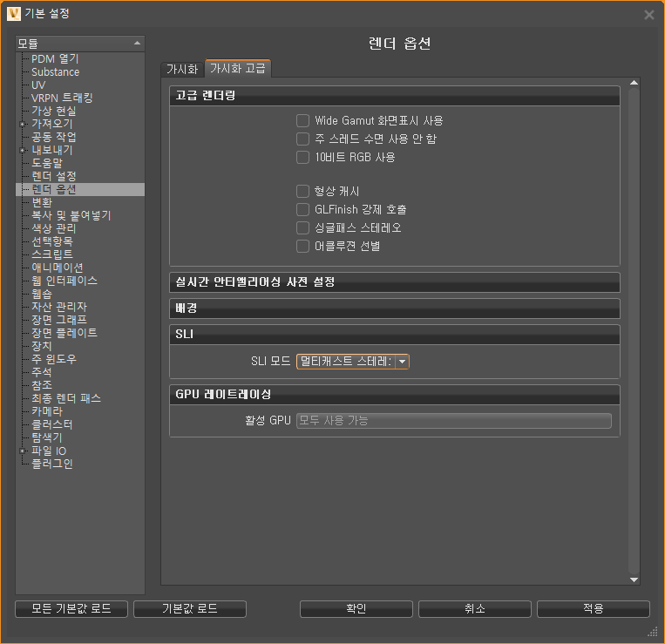This screenshot has height=644, width=665.
Task: Select 웹숍 in module tree
Action: coord(42,294)
